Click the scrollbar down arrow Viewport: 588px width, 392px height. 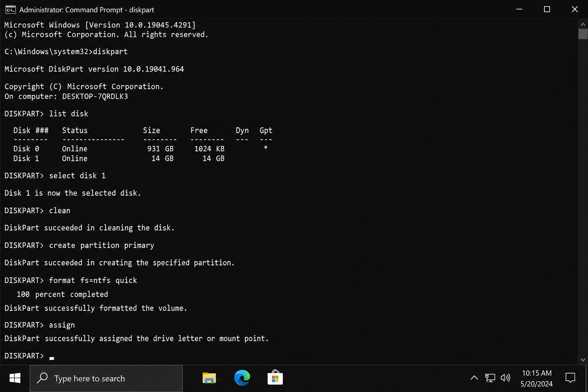click(x=583, y=359)
